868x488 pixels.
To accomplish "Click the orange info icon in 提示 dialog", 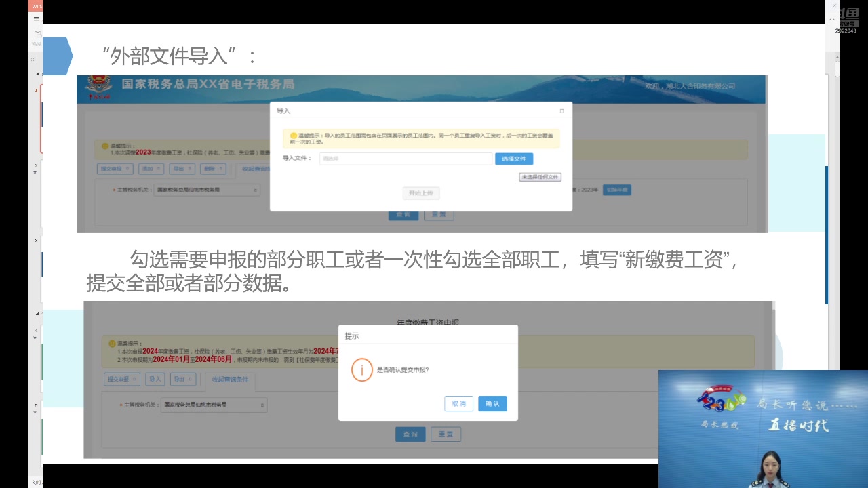I will point(362,370).
